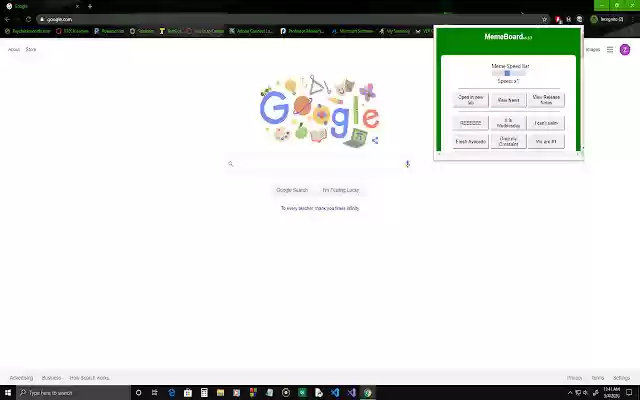This screenshot has width=640, height=400.
Task: Play the meme between Fresh Avocado and We Are #1
Action: click(x=508, y=141)
